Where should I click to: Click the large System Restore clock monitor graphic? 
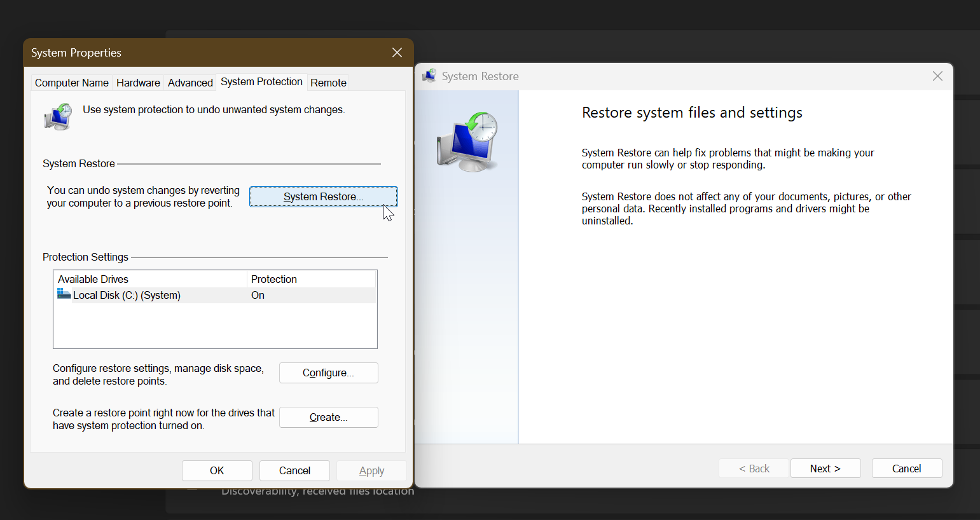click(x=467, y=141)
